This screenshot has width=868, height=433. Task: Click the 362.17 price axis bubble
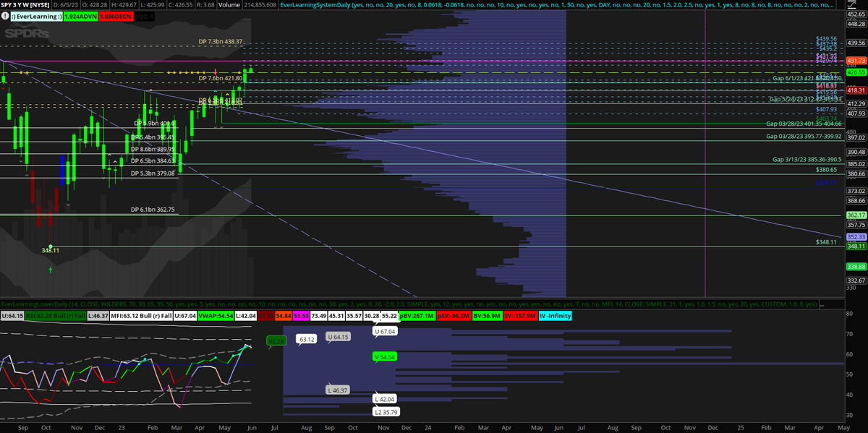tap(856, 215)
